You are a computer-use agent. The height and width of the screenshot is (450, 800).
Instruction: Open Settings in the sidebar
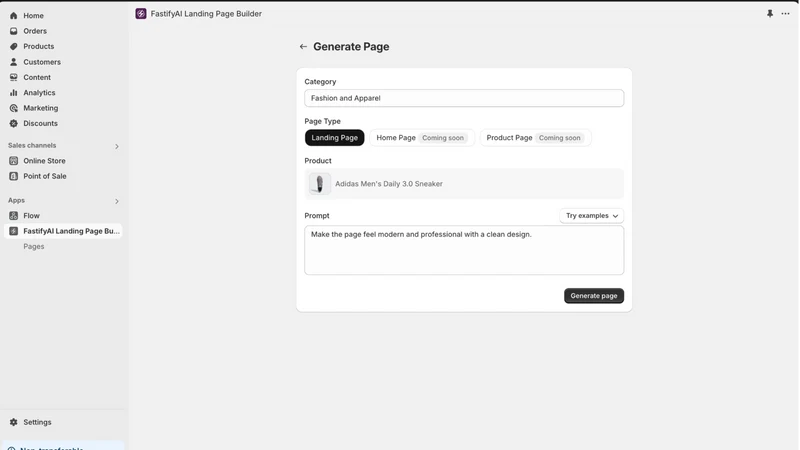click(37, 422)
